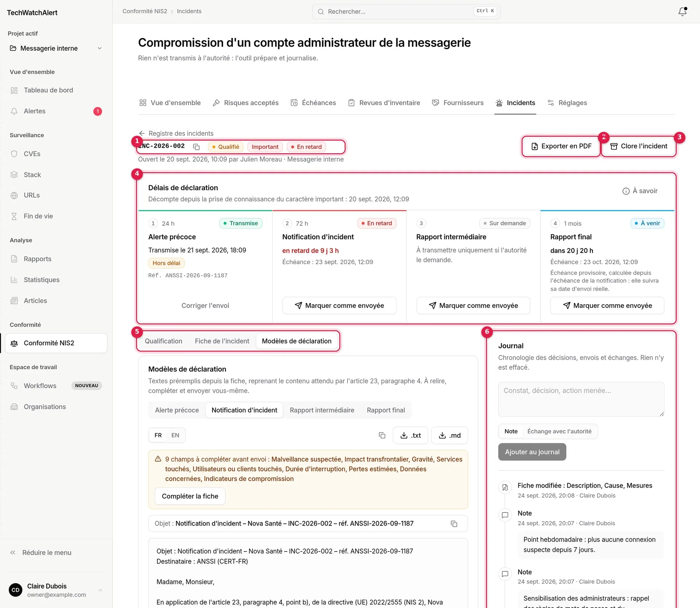Download the template as .md
The height and width of the screenshot is (608, 700).
[x=450, y=435]
